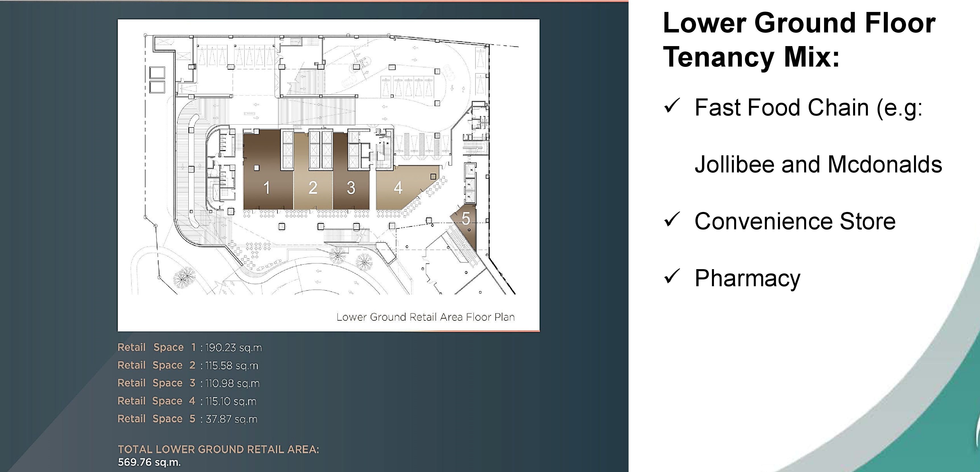Select 'Retail Space 1 : 190.23 sq.m' line
The width and height of the screenshot is (980, 472).
190,348
